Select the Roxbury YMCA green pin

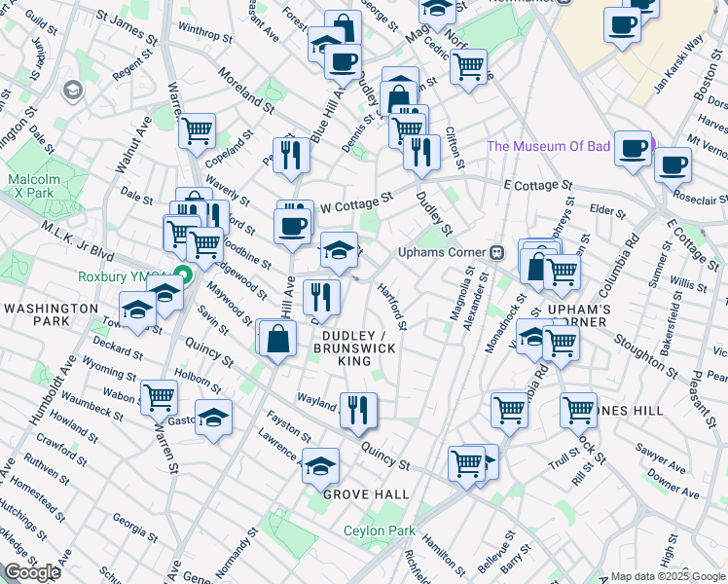tap(181, 275)
